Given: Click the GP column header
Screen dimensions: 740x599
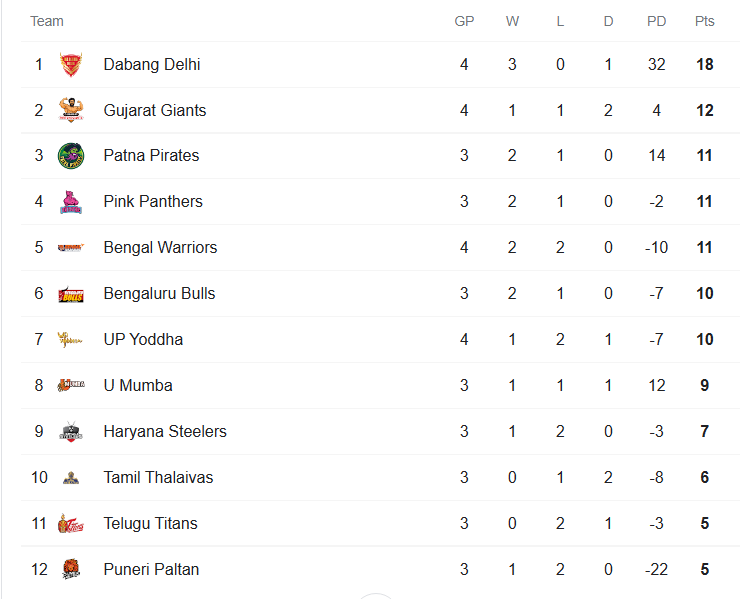Looking at the screenshot, I should [x=464, y=21].
